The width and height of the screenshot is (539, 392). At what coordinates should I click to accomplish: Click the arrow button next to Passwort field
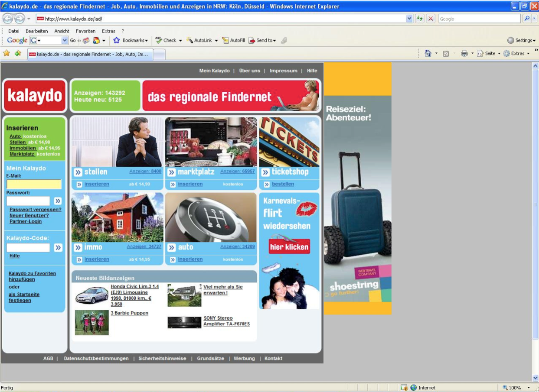(58, 201)
